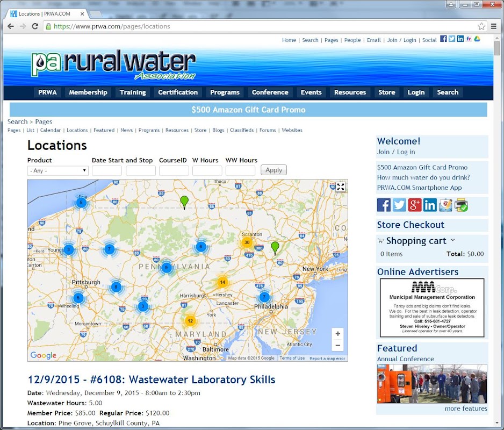Click the $500 Amazon Gift Card Promo banner
This screenshot has height=430, width=504.
(248, 110)
